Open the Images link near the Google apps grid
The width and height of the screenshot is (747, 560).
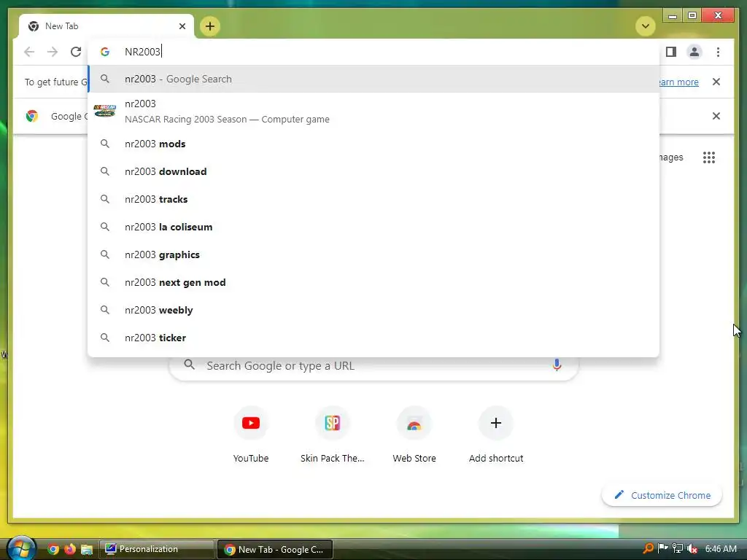pos(671,157)
